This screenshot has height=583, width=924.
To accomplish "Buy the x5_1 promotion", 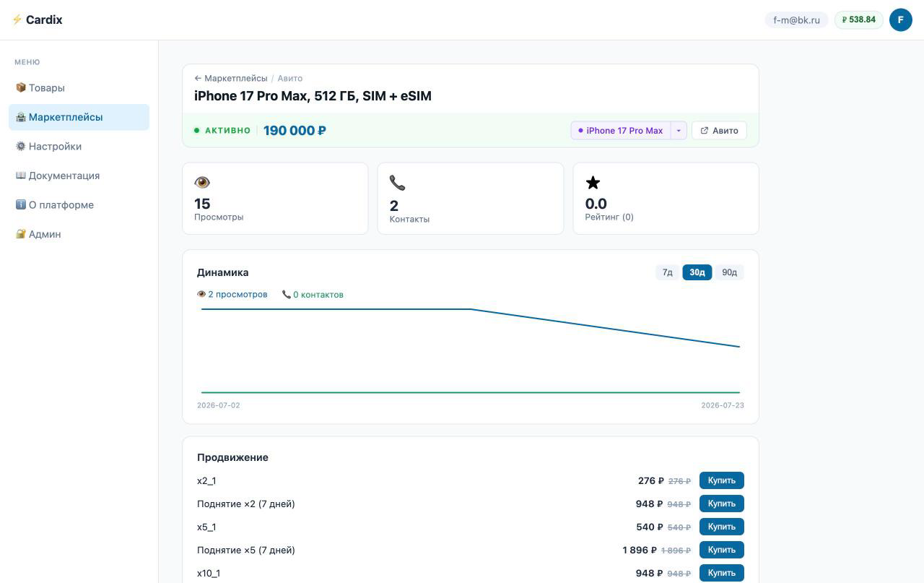I will (722, 527).
